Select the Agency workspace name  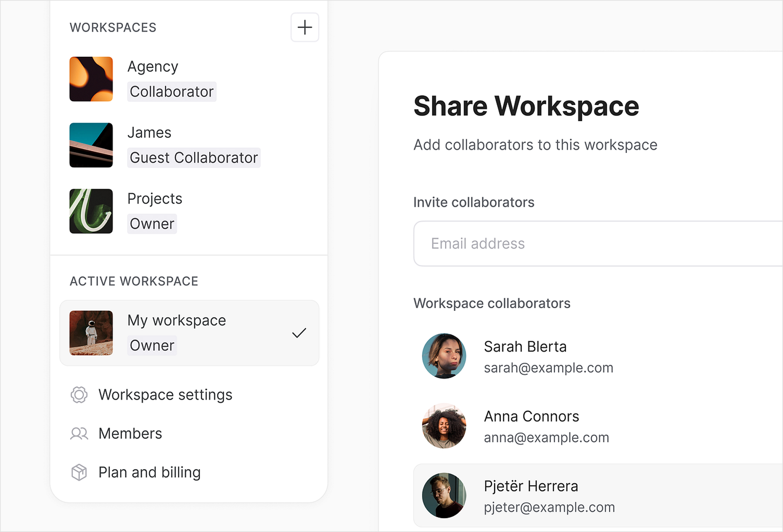tap(153, 66)
